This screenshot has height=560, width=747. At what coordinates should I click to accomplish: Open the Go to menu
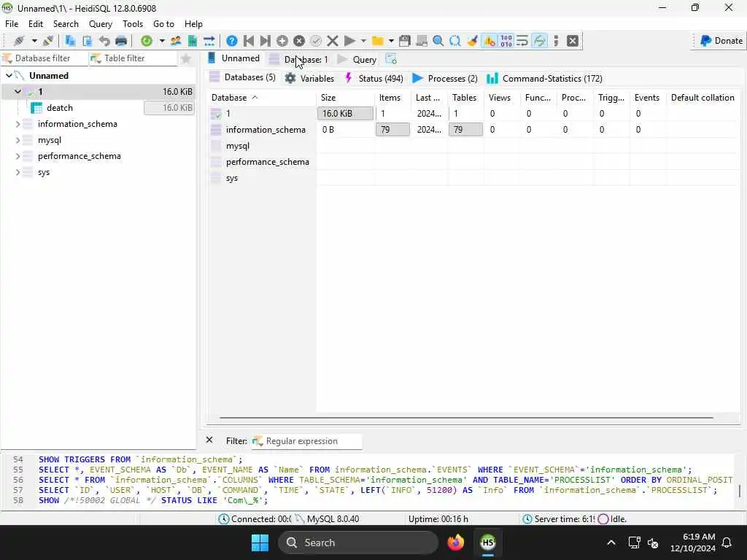coord(163,24)
